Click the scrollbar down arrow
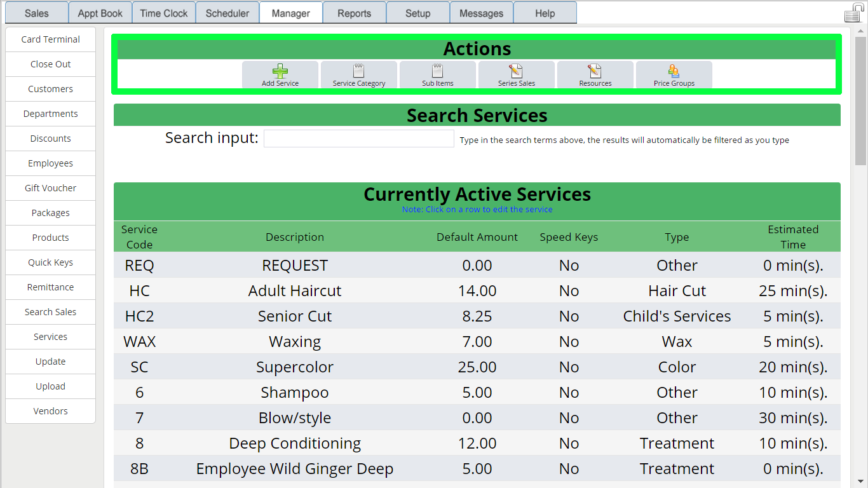 [861, 482]
